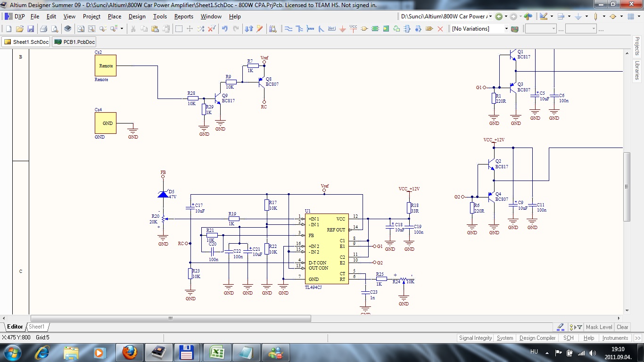Open the Design menu
The height and width of the screenshot is (362, 644).
137,16
